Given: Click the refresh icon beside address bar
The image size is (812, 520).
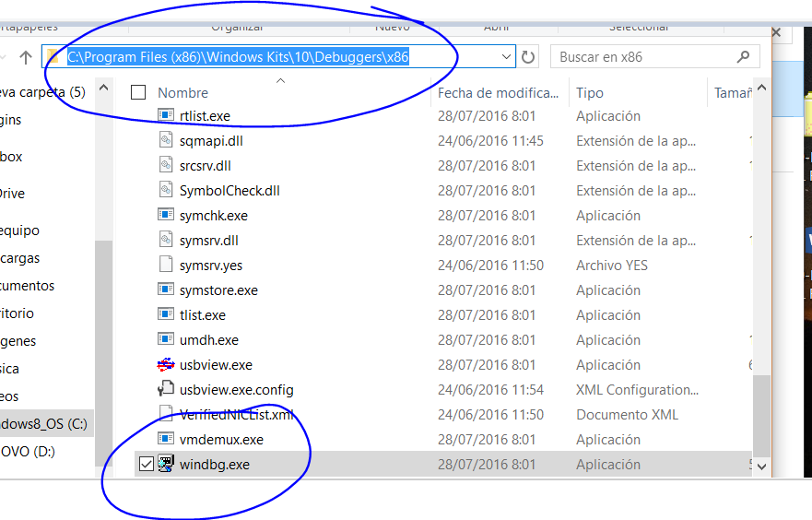Looking at the screenshot, I should [x=528, y=57].
